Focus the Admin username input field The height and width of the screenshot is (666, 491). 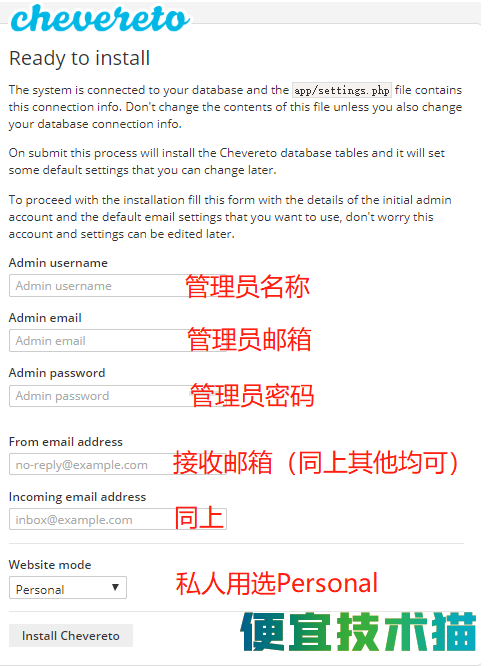click(x=118, y=285)
